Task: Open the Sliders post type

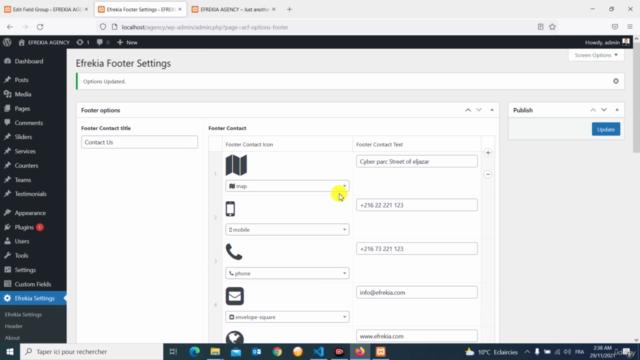Action: [23, 137]
